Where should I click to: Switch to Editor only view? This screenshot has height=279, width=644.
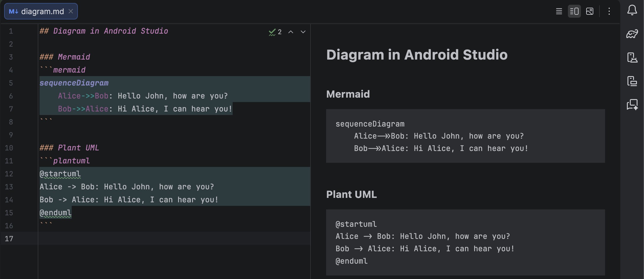click(x=559, y=12)
